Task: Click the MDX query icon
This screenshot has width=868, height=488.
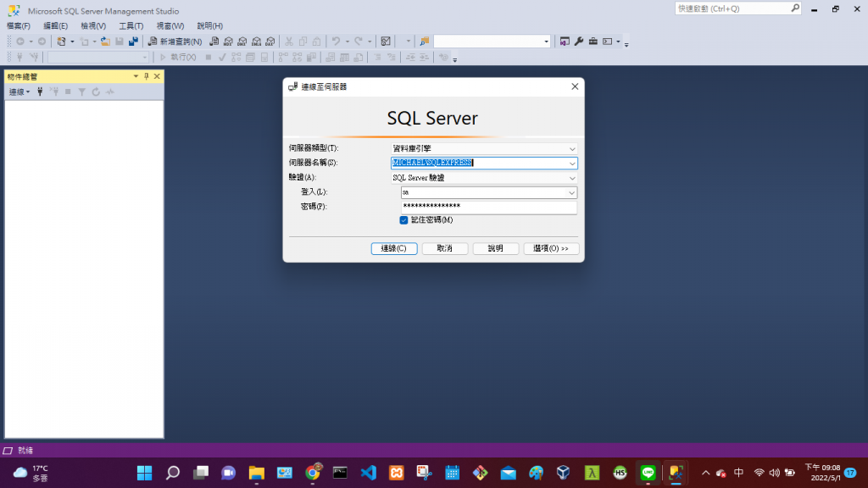Action: (x=228, y=42)
